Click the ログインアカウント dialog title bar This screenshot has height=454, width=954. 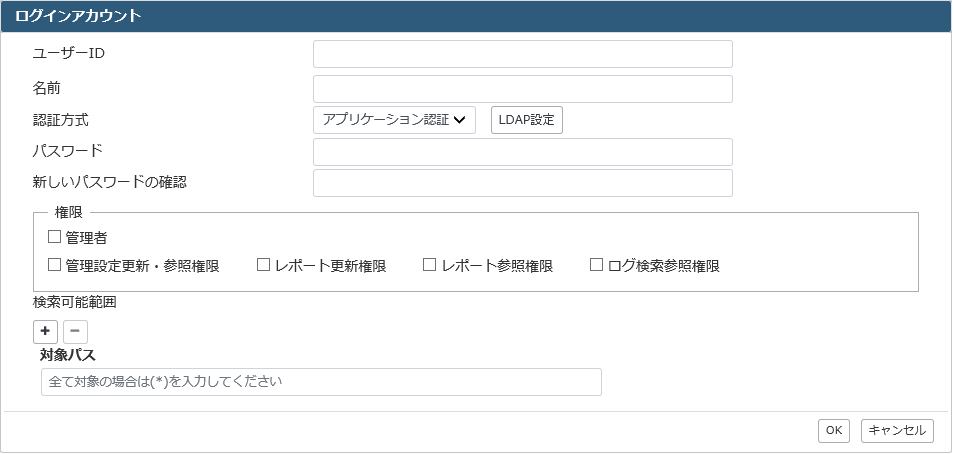pos(476,16)
